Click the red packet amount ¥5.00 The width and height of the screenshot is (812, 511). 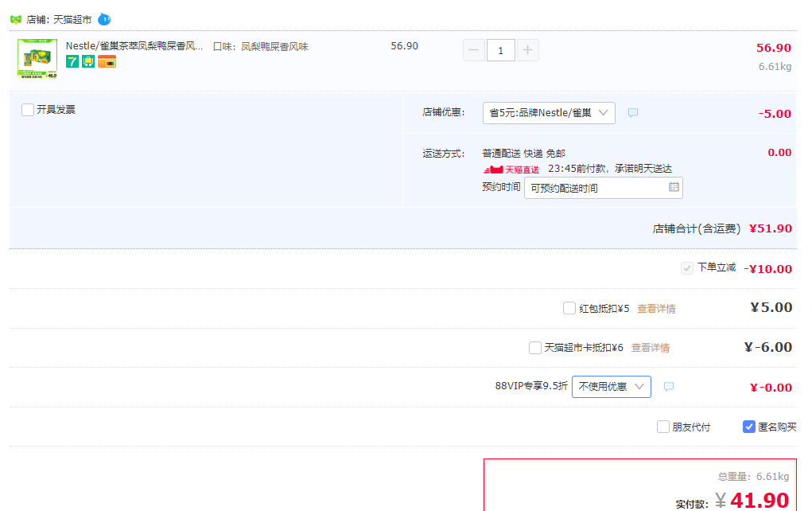(771, 307)
